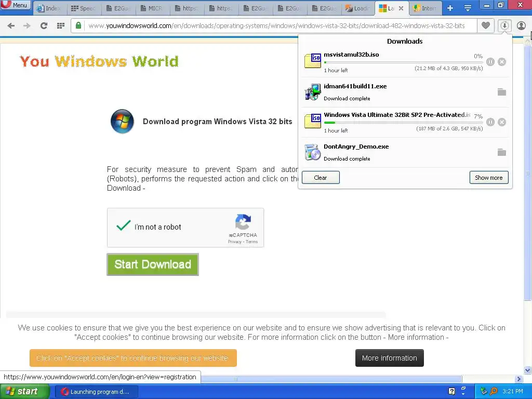This screenshot has height=399, width=532.
Task: Click the Start Download button
Action: (x=153, y=264)
